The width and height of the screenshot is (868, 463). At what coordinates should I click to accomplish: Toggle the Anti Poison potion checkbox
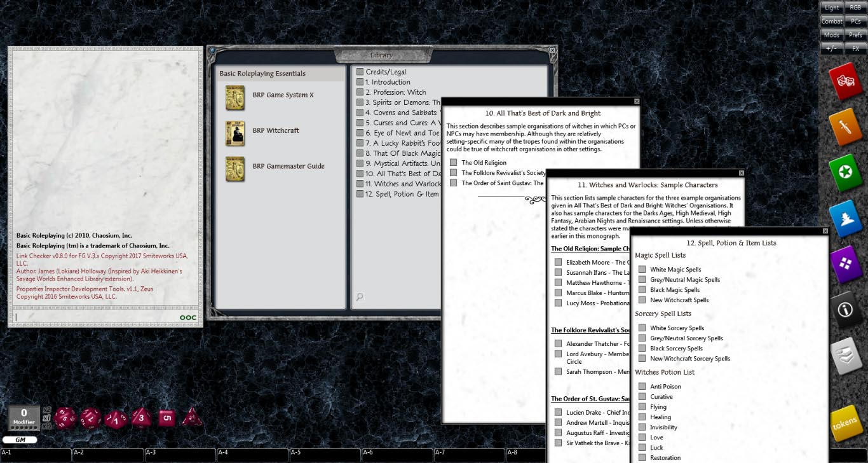pyautogui.click(x=642, y=386)
